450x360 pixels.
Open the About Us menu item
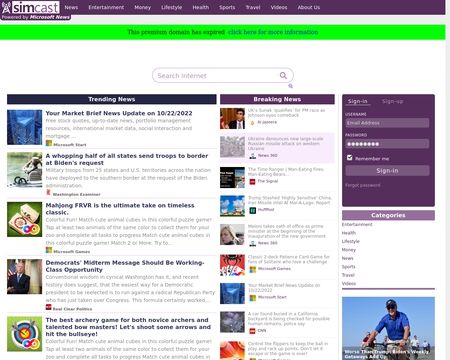(309, 7)
